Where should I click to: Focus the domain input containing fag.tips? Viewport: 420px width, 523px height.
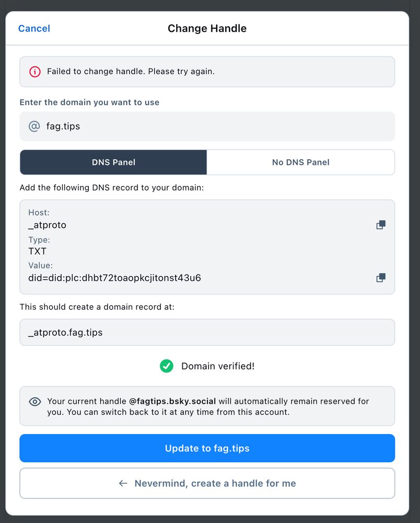pos(207,126)
